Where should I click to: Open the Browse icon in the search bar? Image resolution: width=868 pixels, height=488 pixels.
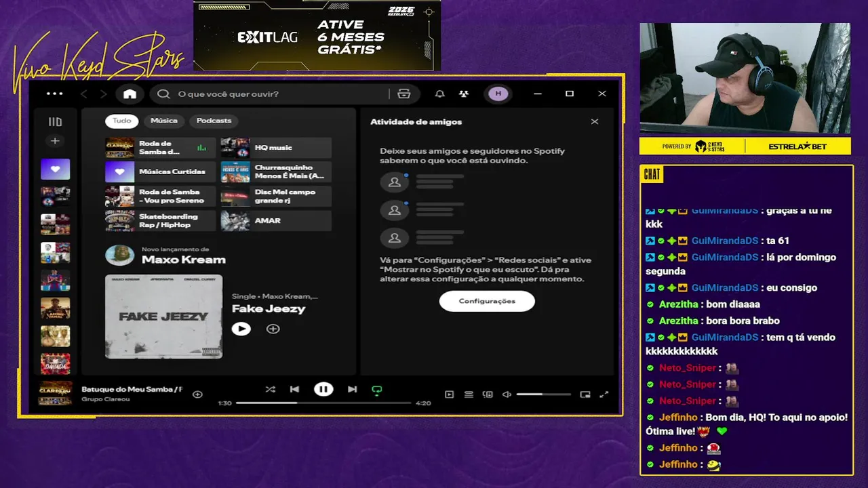point(404,94)
